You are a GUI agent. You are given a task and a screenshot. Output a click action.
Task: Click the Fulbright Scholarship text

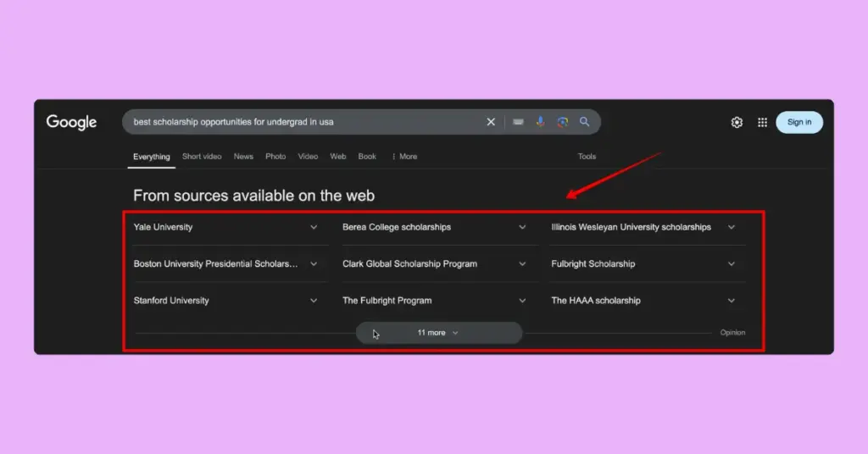click(593, 263)
